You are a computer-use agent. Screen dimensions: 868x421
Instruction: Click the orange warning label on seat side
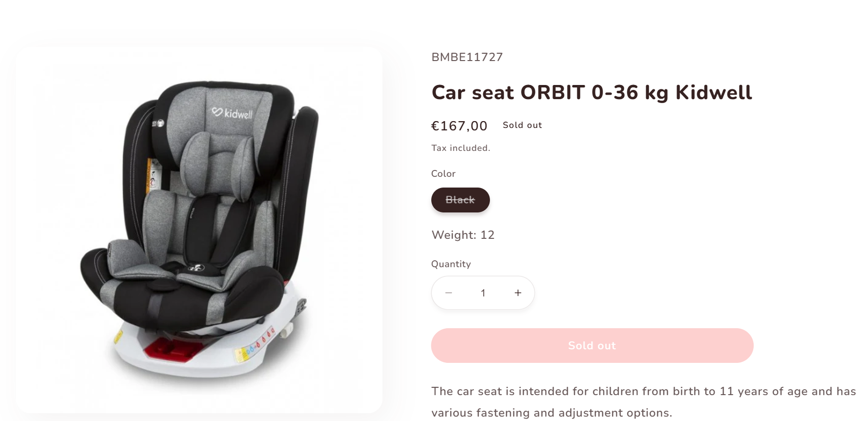(x=149, y=175)
